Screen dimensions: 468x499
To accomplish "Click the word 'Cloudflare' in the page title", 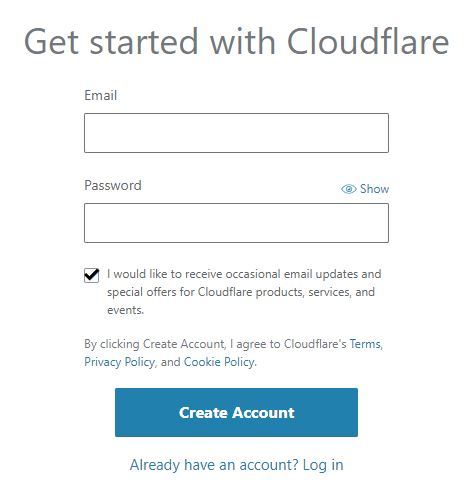I will click(368, 42).
